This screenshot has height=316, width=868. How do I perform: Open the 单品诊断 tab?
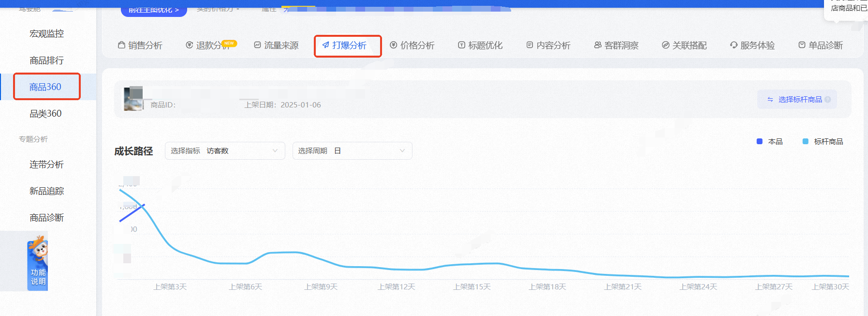pyautogui.click(x=820, y=45)
